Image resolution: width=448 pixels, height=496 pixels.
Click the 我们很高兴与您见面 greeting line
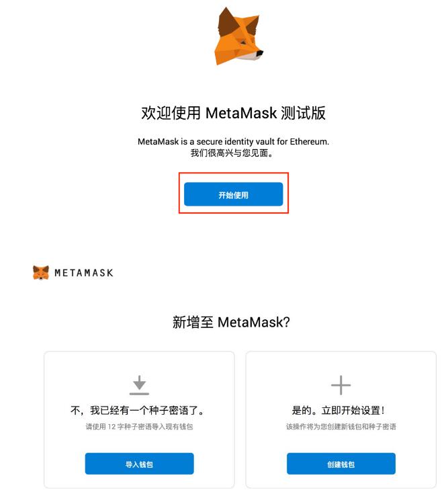click(232, 153)
